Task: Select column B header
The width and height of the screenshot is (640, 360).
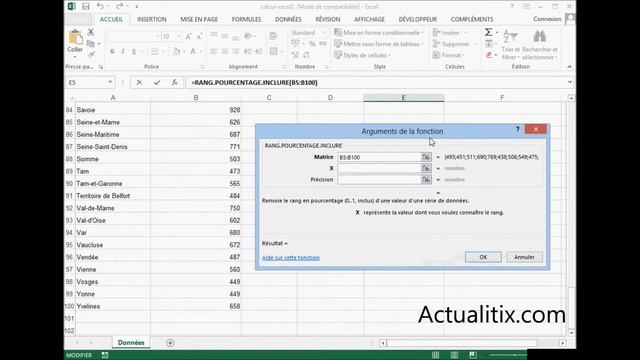Action: (196, 98)
